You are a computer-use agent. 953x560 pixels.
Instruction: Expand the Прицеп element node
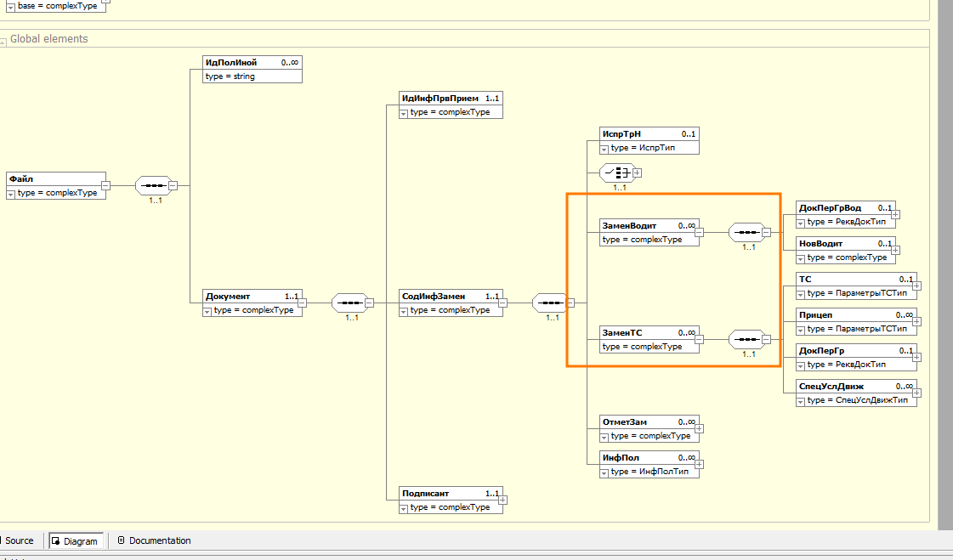tap(916, 321)
